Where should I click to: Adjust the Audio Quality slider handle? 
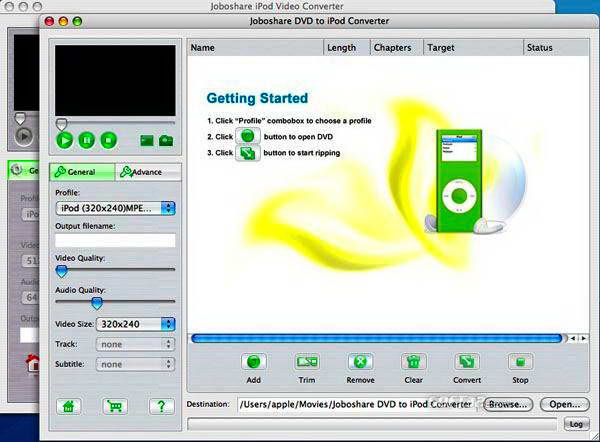pos(97,303)
